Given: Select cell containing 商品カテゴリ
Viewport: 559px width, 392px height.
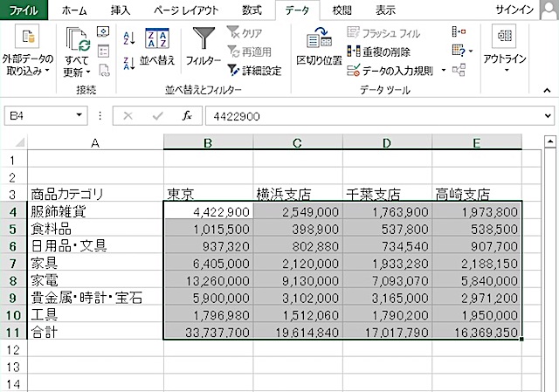Looking at the screenshot, I should pyautogui.click(x=95, y=194).
